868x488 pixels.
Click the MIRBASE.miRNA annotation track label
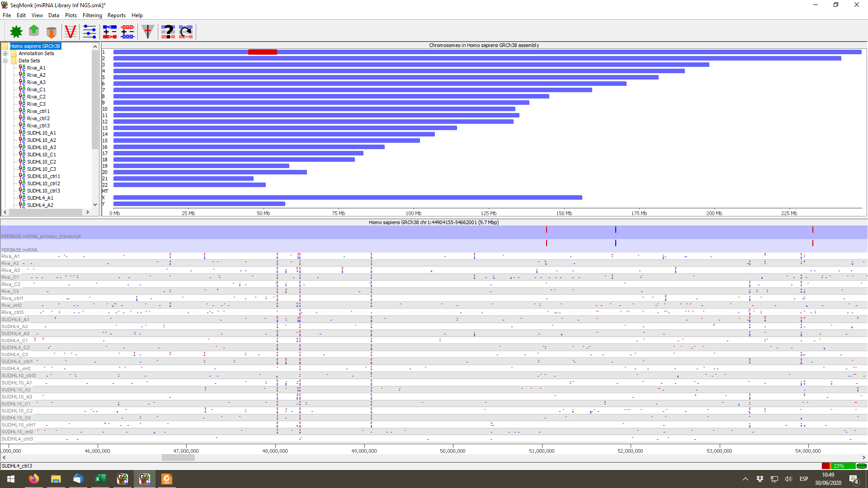[19, 250]
